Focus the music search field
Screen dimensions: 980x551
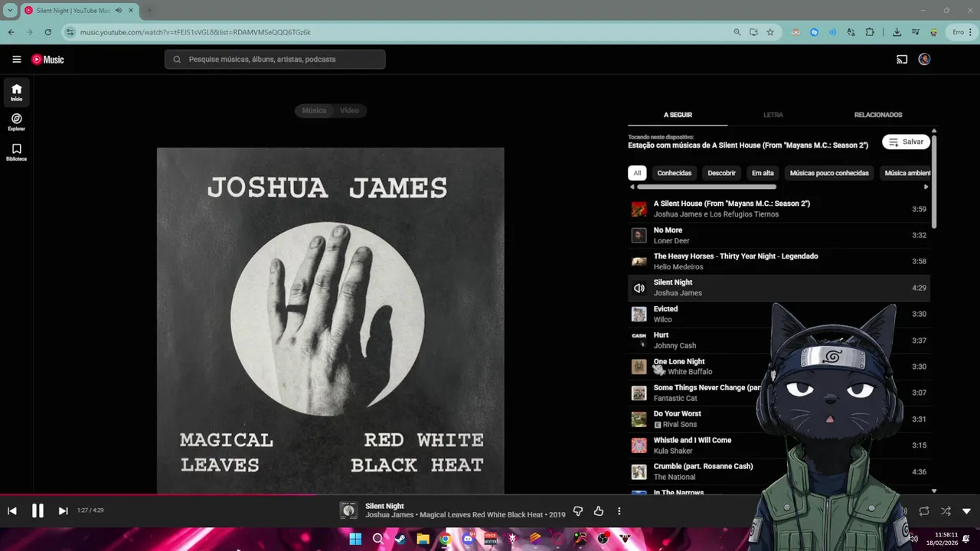click(275, 59)
